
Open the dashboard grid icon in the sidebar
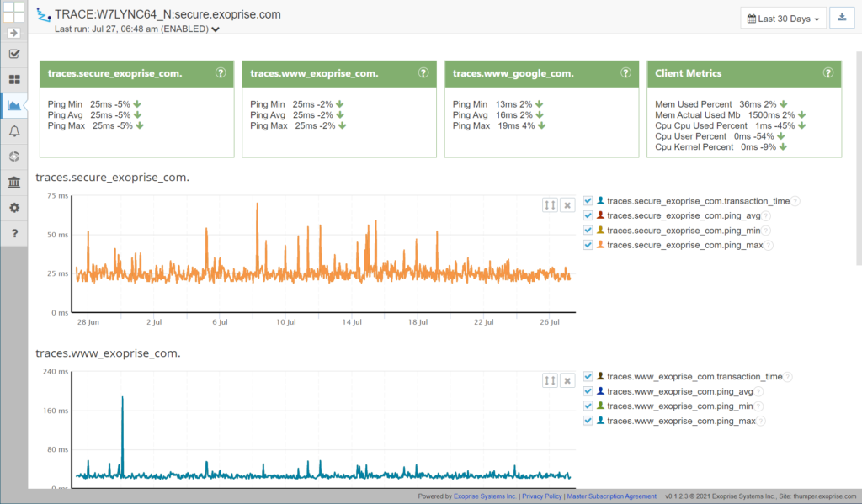coord(14,80)
